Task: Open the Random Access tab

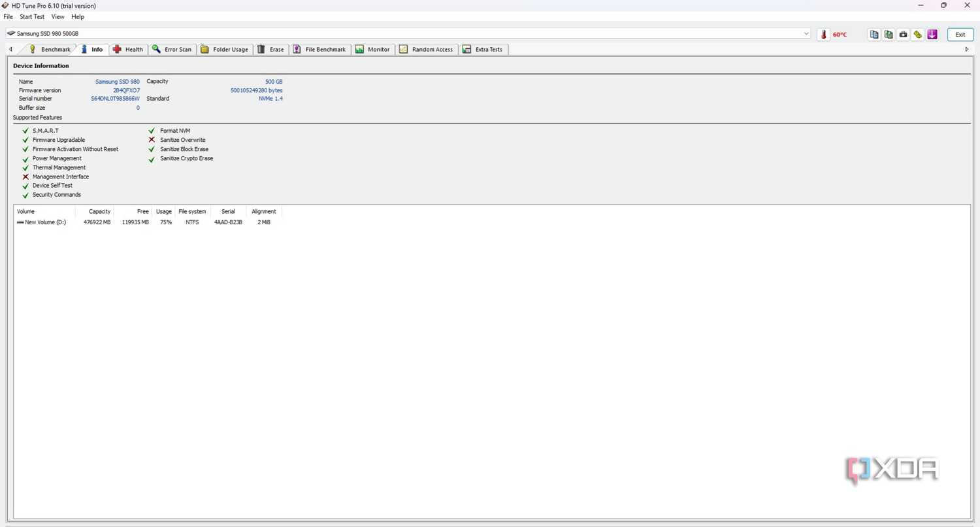Action: [427, 49]
